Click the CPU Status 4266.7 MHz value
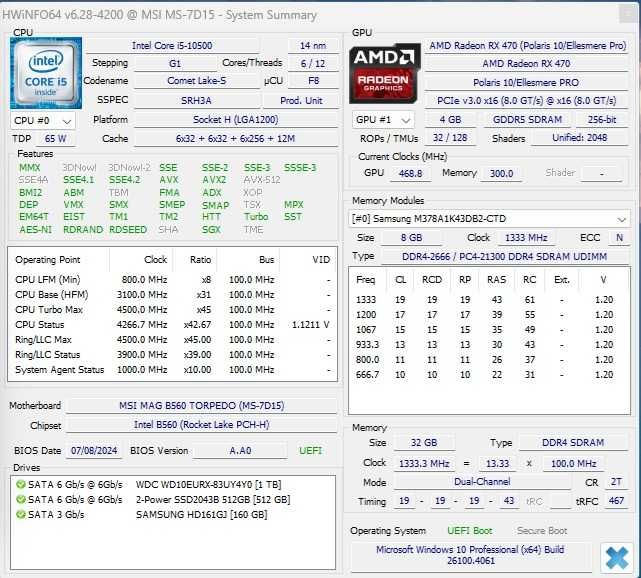Screen dimensions: 641x578 click(x=142, y=325)
